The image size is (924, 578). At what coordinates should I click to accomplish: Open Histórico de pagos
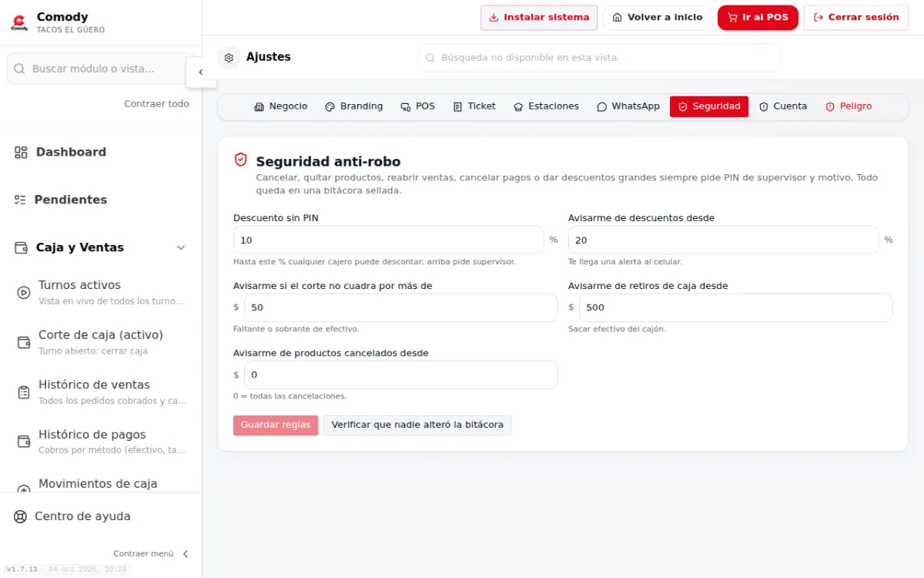pos(101,442)
